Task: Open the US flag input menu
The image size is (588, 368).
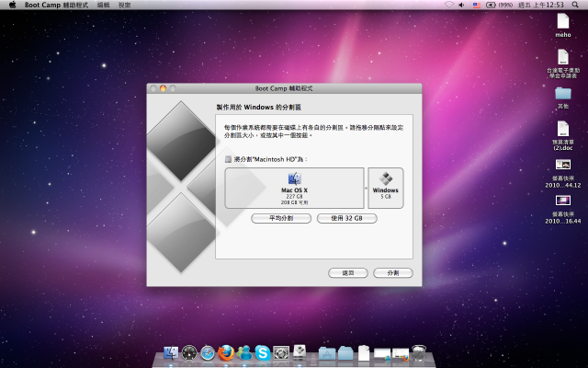Action: click(x=477, y=5)
